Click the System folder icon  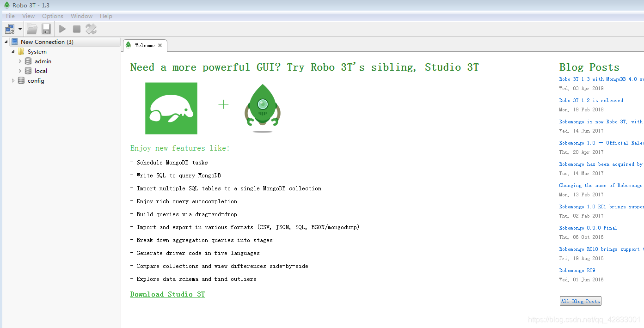click(21, 51)
